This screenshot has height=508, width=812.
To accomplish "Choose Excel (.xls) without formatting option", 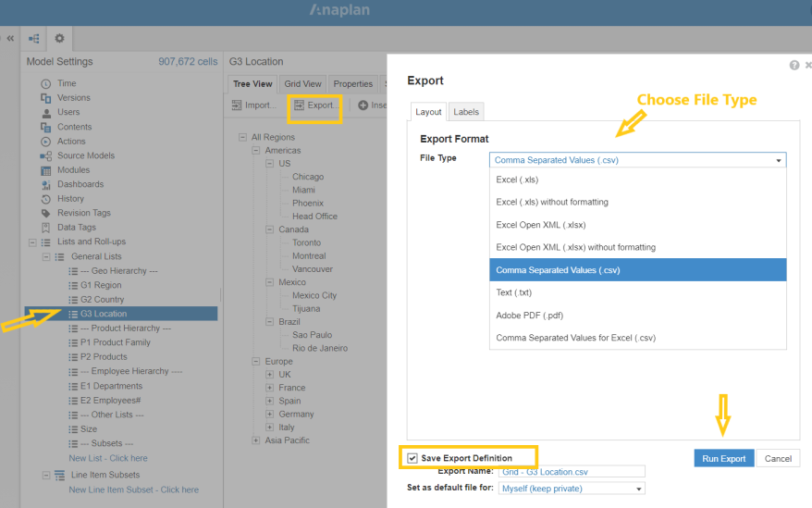I will [637, 202].
